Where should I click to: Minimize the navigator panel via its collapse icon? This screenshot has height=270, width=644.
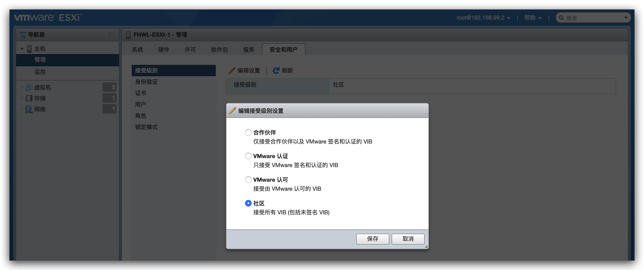tap(111, 35)
